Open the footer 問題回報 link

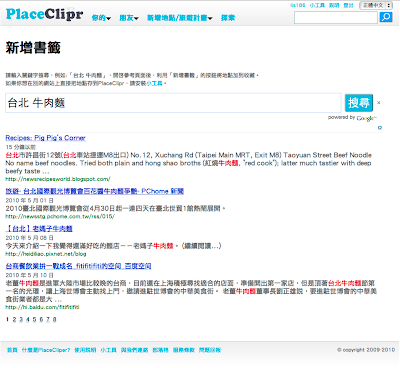point(210,350)
